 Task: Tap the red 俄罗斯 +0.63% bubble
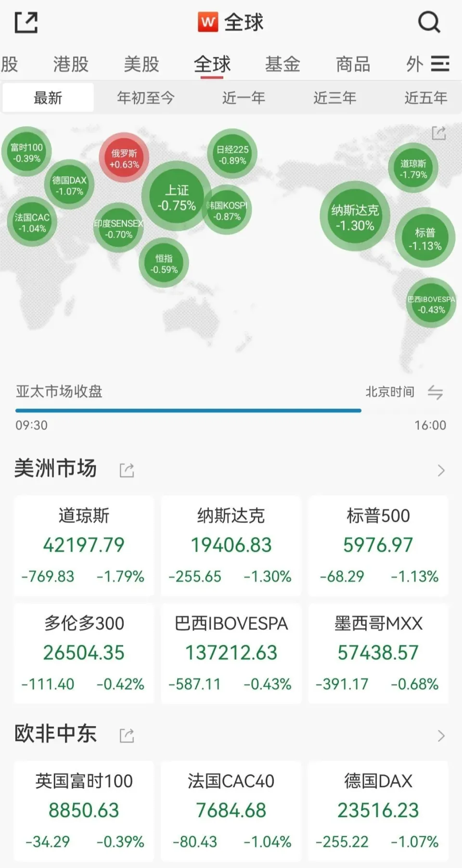pos(124,158)
